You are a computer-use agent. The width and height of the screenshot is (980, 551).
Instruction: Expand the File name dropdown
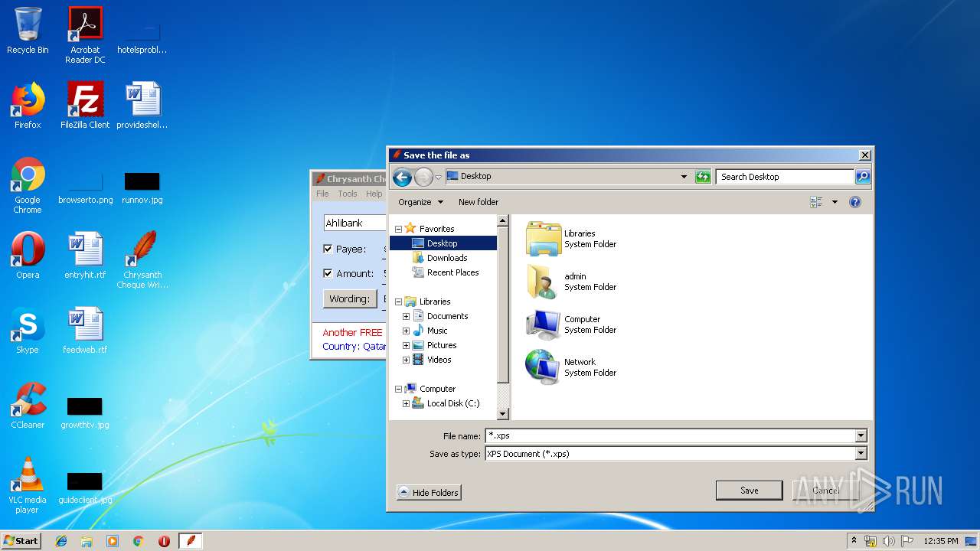click(861, 436)
